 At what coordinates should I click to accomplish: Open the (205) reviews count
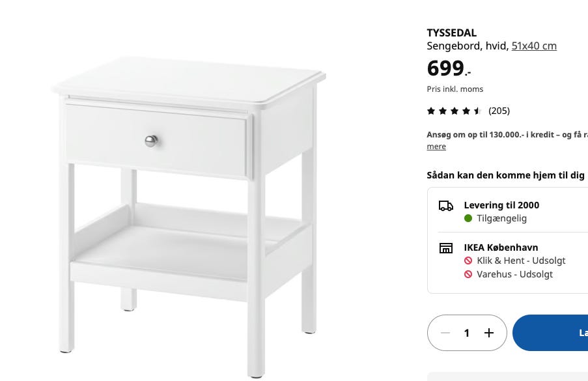(x=499, y=111)
